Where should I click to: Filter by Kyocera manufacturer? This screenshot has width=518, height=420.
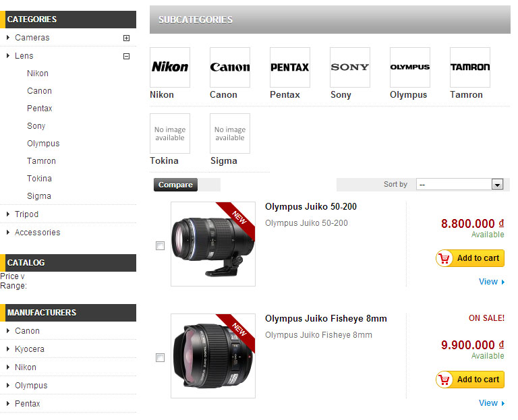(x=30, y=349)
